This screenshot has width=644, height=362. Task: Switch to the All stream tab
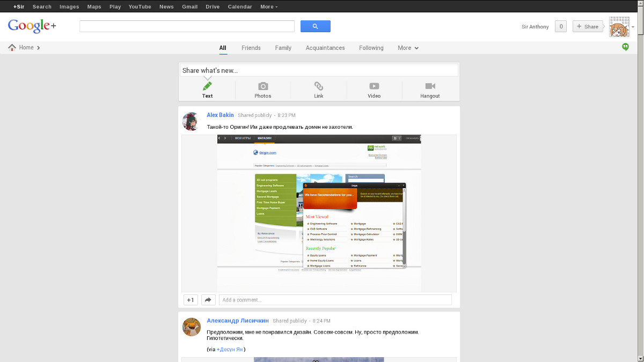[223, 48]
